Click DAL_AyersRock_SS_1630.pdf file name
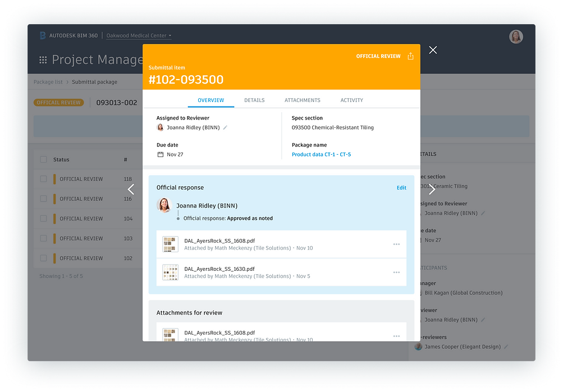563x392 pixels. point(219,269)
